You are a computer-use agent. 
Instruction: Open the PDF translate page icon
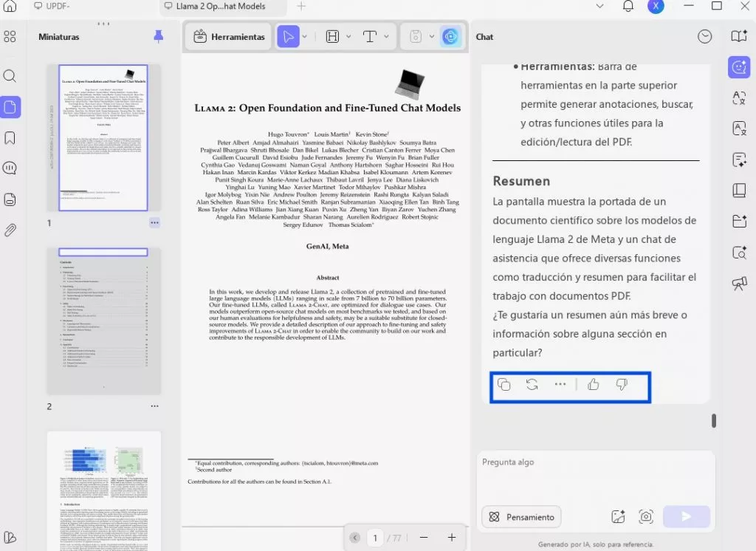tap(738, 129)
